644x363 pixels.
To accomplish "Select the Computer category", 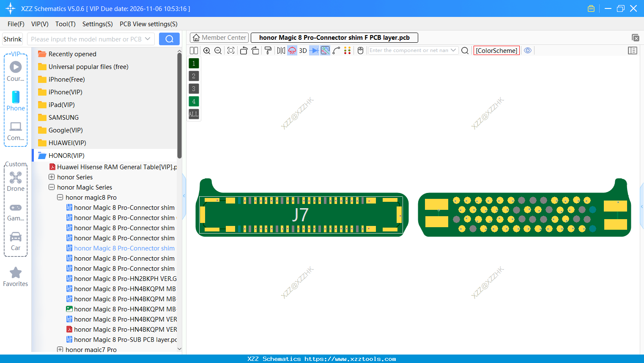I will 16,131.
